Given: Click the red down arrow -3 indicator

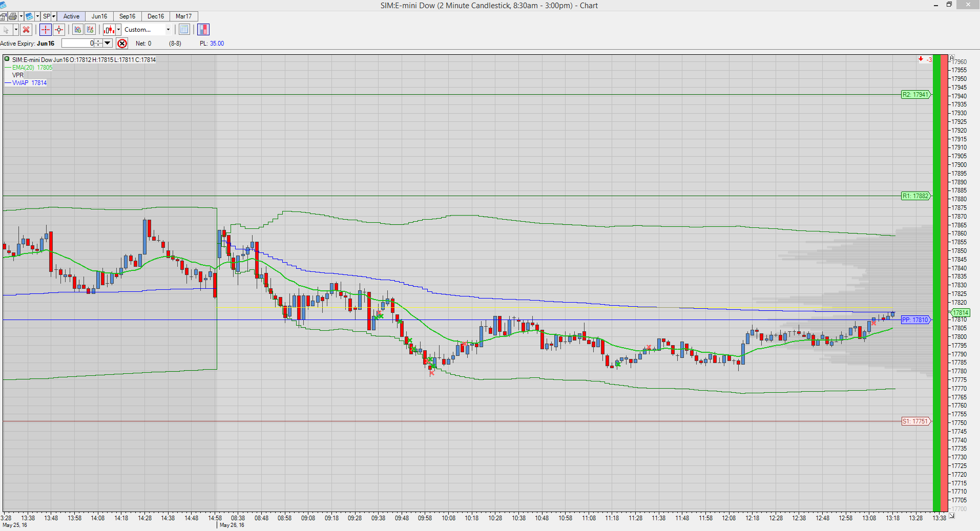Looking at the screenshot, I should [x=925, y=59].
